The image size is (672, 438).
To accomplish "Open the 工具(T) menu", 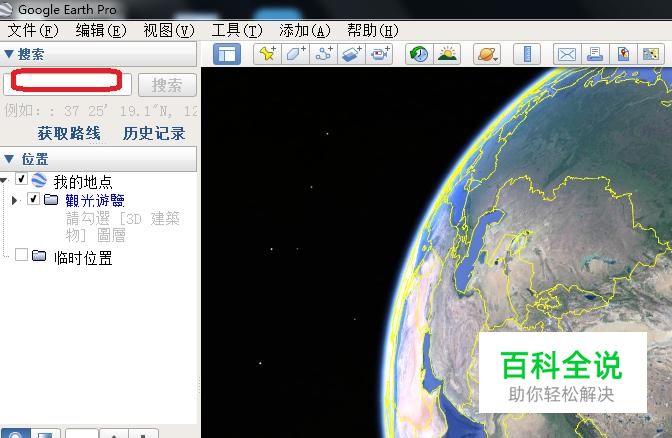I will pos(237,30).
